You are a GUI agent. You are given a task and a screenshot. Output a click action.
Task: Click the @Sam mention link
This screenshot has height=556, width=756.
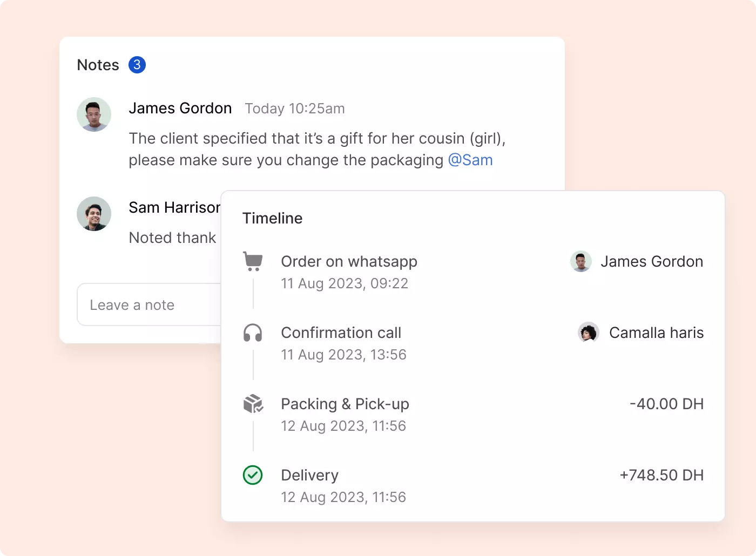470,160
